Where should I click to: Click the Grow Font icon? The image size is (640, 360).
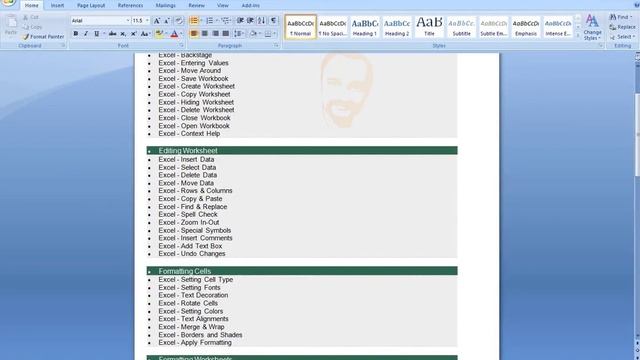(157, 21)
